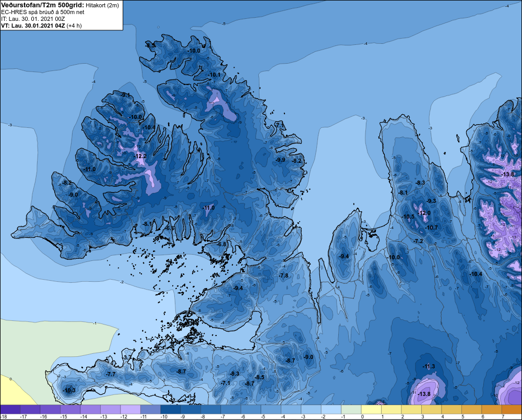This screenshot has height=420, width=522.
Task: Click the -7.2 temperature label
Action: point(419,241)
